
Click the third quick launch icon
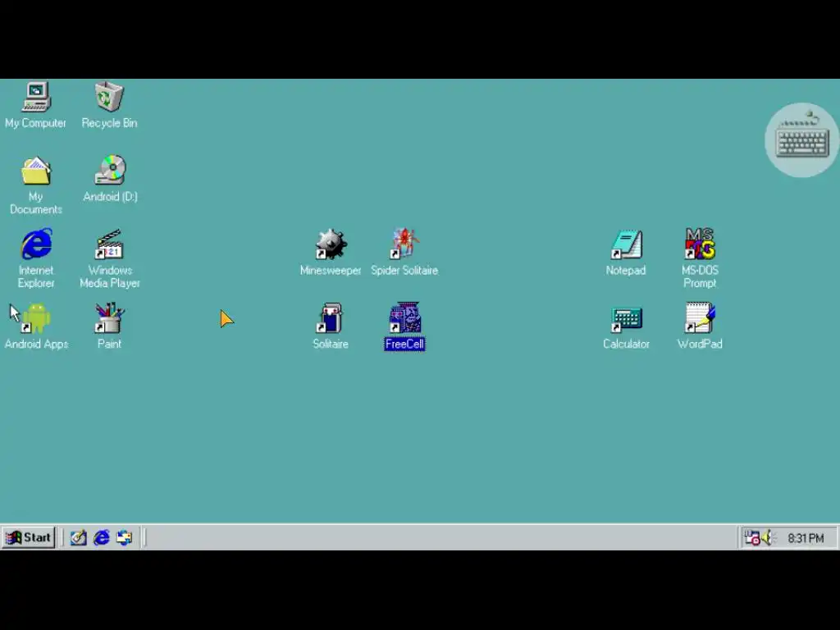pos(125,537)
